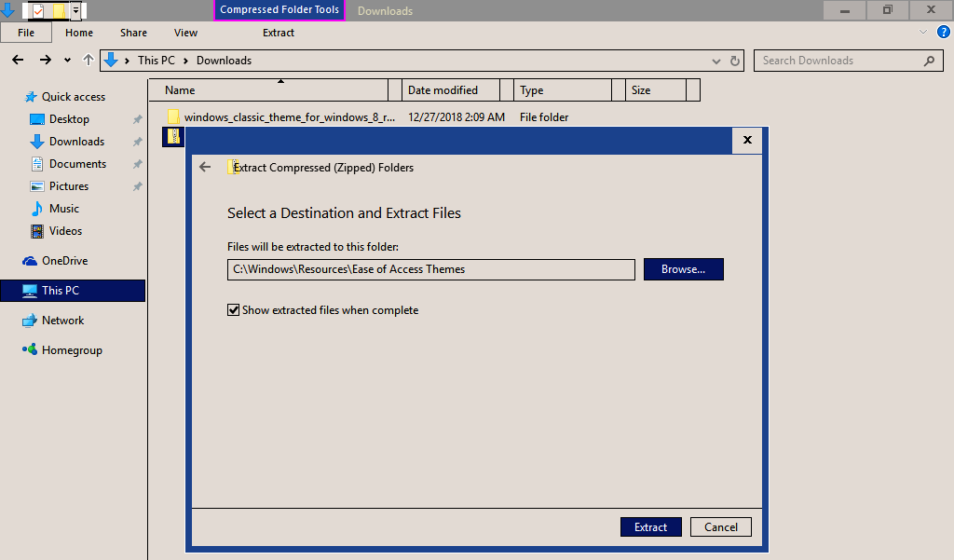Click the Explorer forward navigation arrow

click(45, 61)
